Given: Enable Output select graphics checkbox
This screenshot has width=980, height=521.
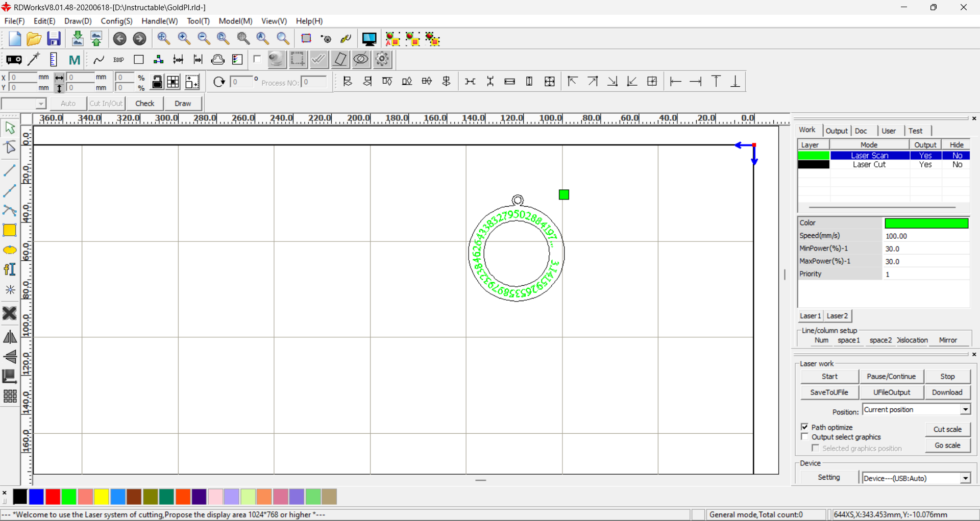Looking at the screenshot, I should pyautogui.click(x=805, y=437).
